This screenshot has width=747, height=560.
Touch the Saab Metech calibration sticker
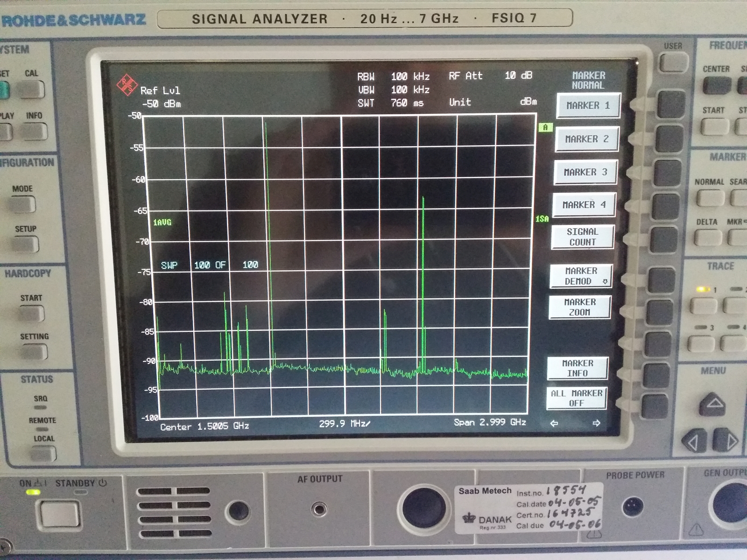point(530,508)
